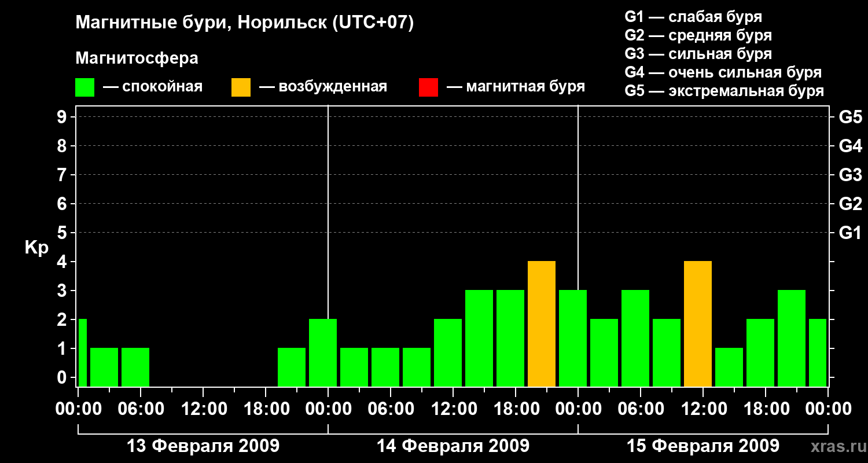Click the '18:00' tick label on 14 February
The width and height of the screenshot is (868, 463).
tap(516, 409)
